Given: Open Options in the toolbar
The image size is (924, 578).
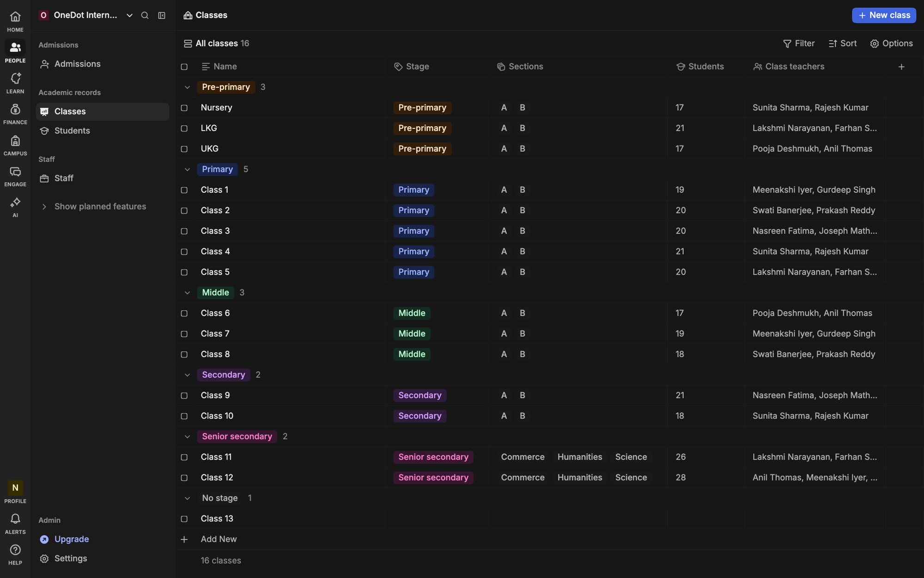Looking at the screenshot, I should point(891,43).
